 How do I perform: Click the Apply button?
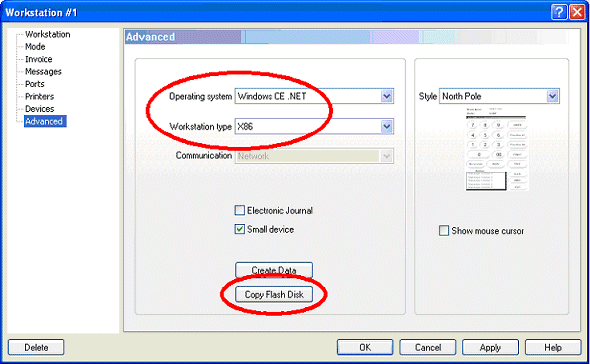(x=490, y=347)
